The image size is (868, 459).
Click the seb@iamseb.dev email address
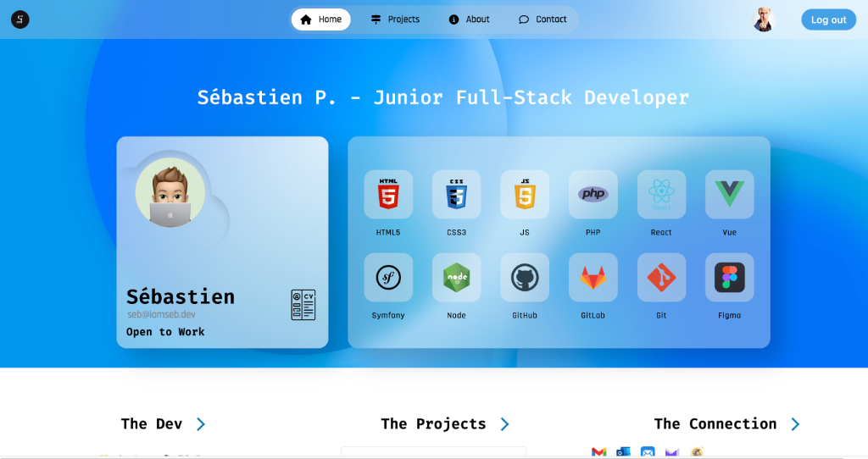[x=161, y=314]
